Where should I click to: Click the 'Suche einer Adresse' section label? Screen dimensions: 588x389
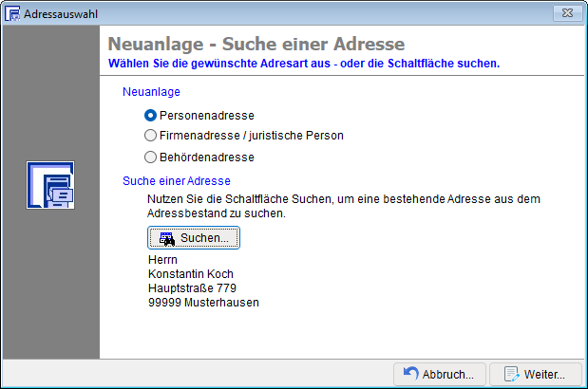[x=178, y=180]
